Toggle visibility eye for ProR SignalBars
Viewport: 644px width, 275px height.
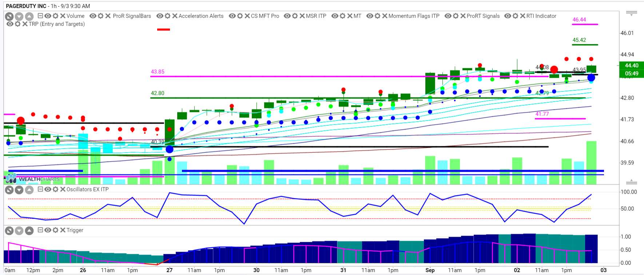click(93, 16)
